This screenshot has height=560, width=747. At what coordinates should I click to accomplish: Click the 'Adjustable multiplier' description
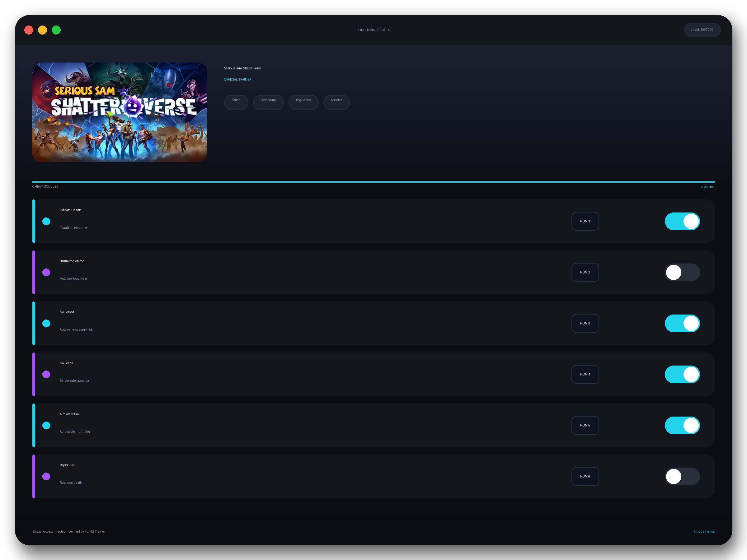coord(75,432)
